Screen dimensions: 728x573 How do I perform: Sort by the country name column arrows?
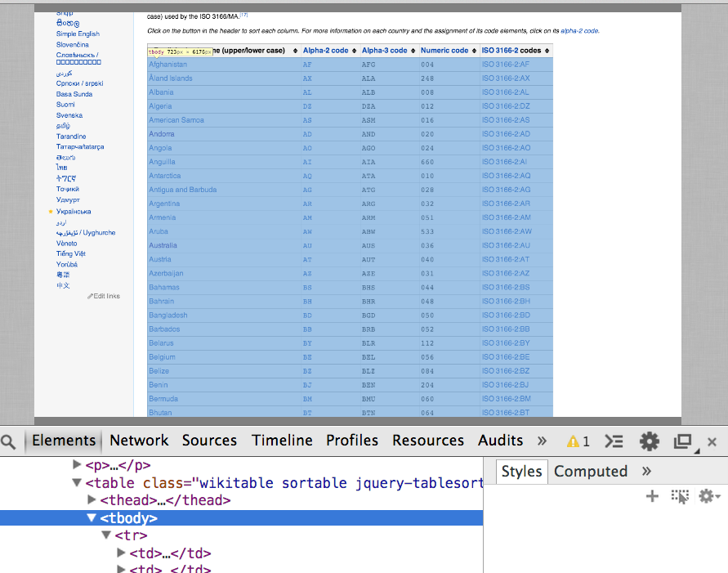295,51
